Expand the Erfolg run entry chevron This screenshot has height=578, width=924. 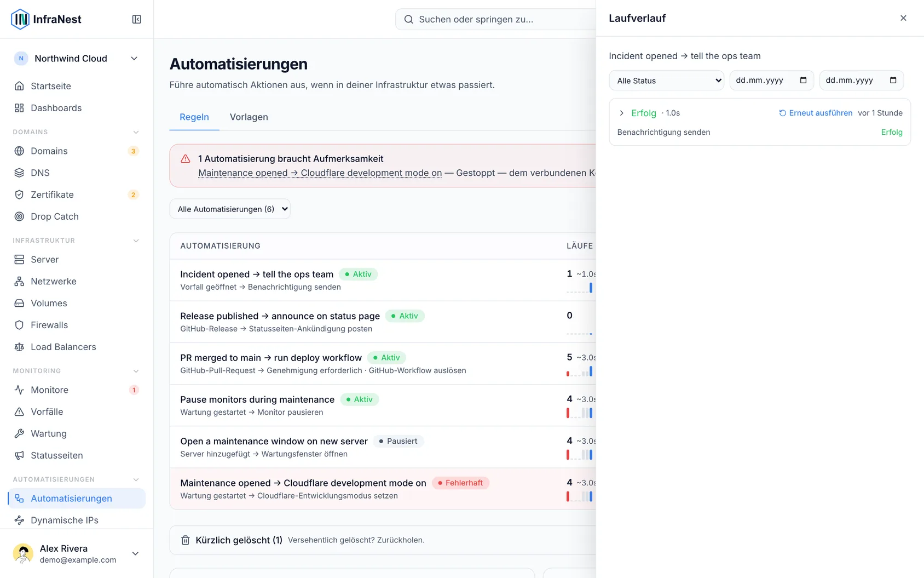pos(621,113)
